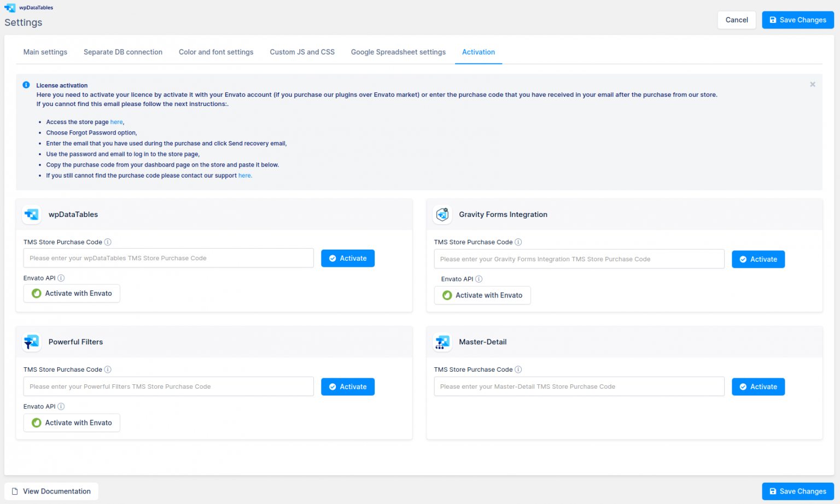Viewport: 840px width, 504px height.
Task: Click the Powerful Filters plugin icon
Action: tap(31, 342)
